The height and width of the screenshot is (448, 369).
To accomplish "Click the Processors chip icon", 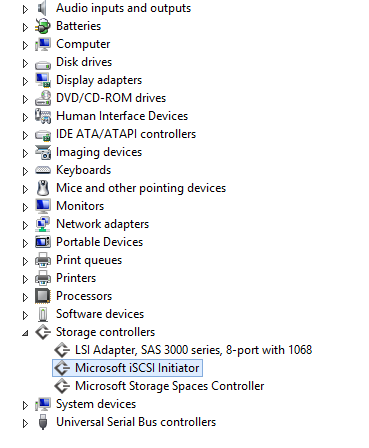I will (43, 296).
